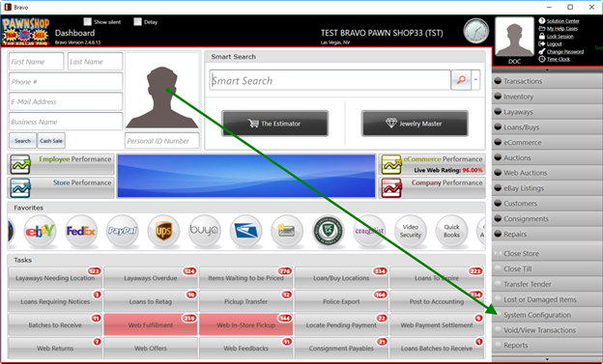The image size is (603, 364).
Task: Click the Smart Search magnifier icon
Action: (461, 80)
